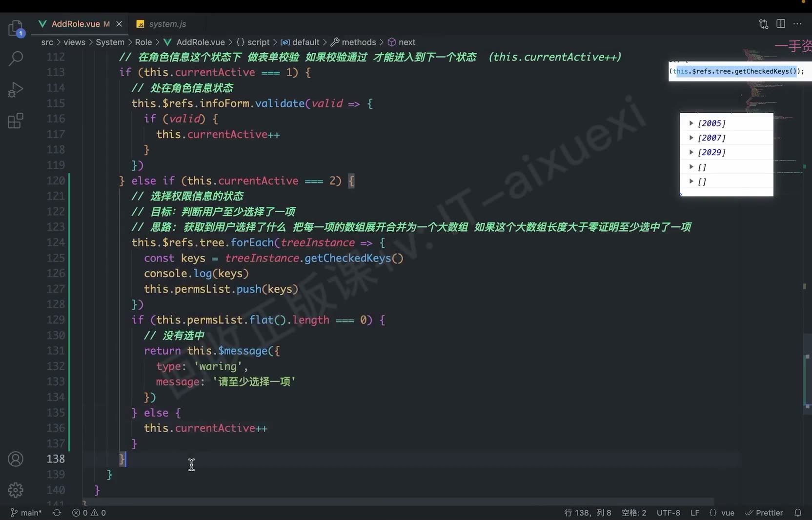Screen dimensions: 812x520
Task: Open the Accounts menu
Action: click(x=16, y=459)
